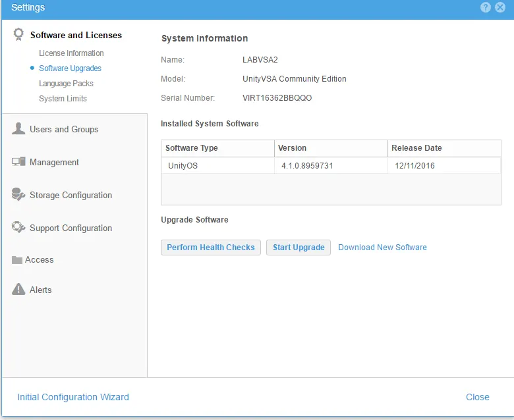The height and width of the screenshot is (420, 514).
Task: Expand the Storage Configuration section
Action: coord(71,195)
